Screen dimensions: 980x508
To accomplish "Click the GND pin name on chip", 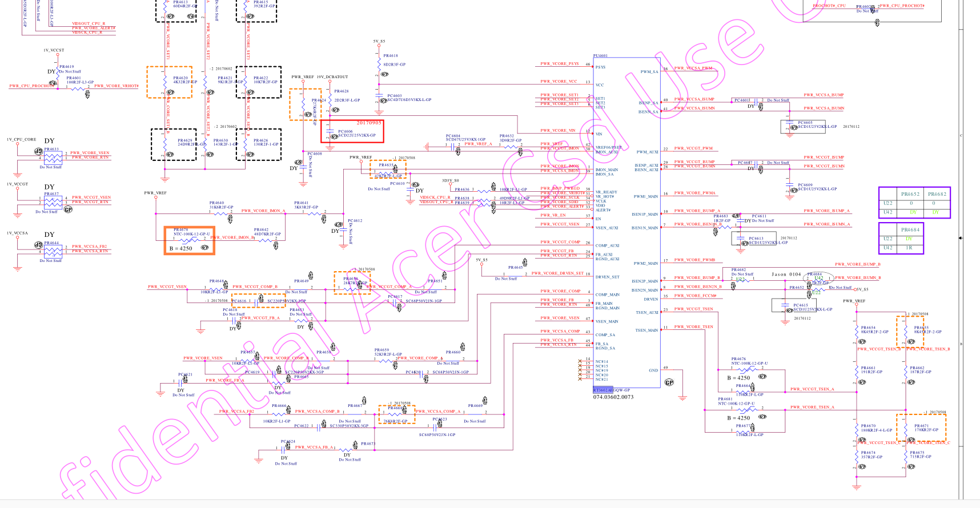I will click(653, 370).
